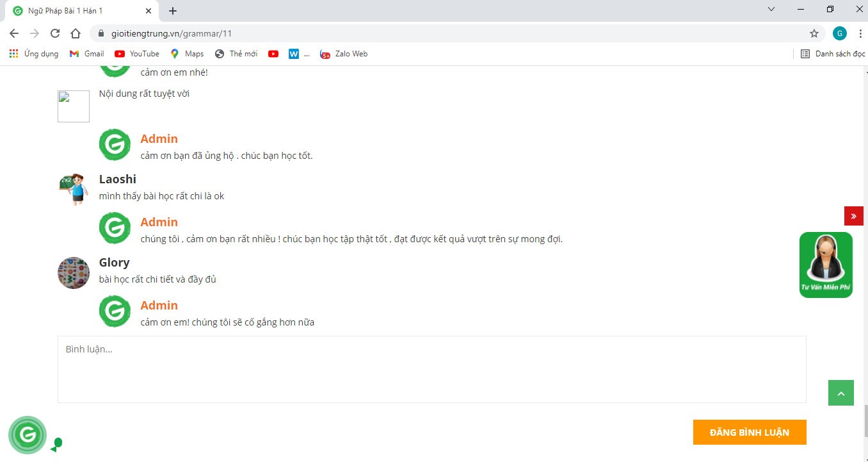868x462 pixels.
Task: Click the reply cảm ơn em nhé!
Action: coord(174,72)
